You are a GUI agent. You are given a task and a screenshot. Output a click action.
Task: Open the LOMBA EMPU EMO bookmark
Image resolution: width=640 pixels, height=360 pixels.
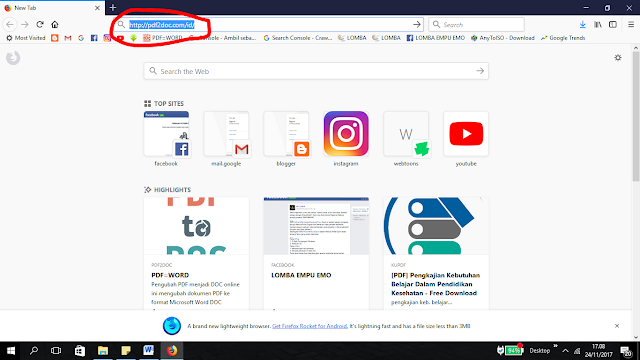pos(436,38)
